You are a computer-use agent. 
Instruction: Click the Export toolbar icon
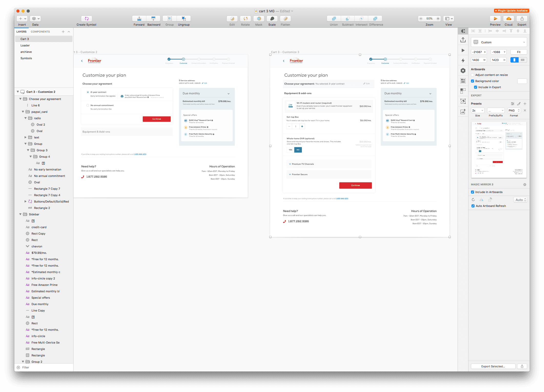pos(522,19)
